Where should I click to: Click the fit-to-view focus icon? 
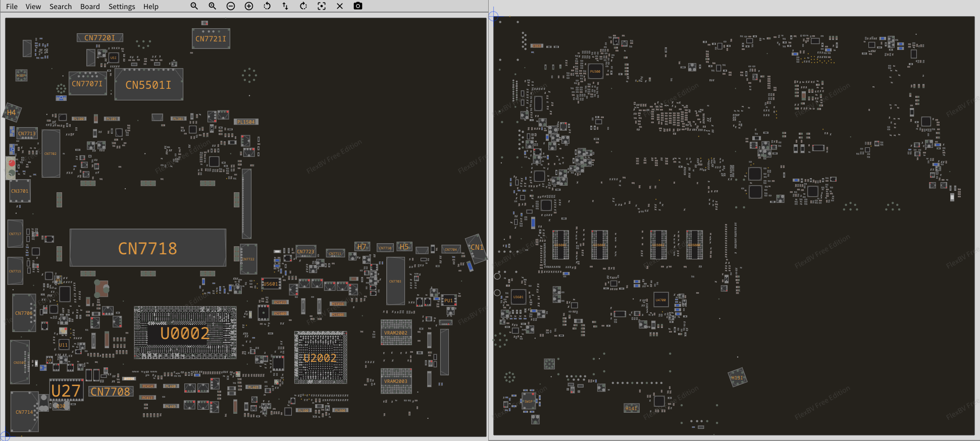coord(322,6)
